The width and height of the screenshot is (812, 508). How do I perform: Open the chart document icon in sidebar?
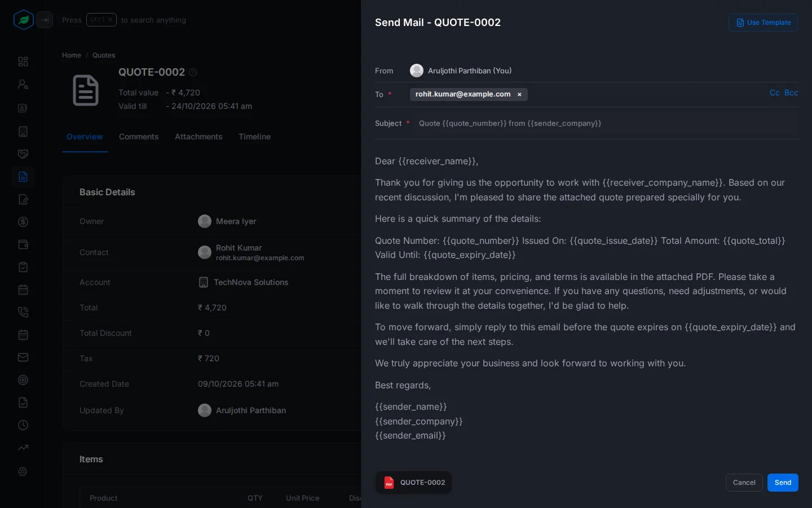tap(23, 402)
